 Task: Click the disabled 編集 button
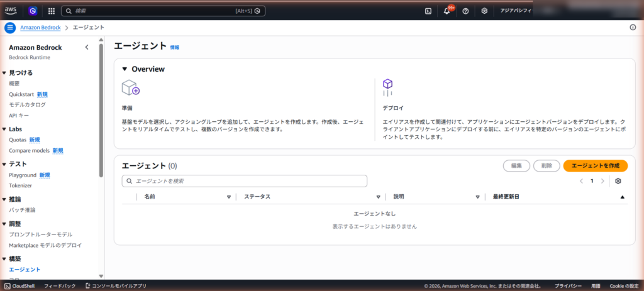[516, 166]
